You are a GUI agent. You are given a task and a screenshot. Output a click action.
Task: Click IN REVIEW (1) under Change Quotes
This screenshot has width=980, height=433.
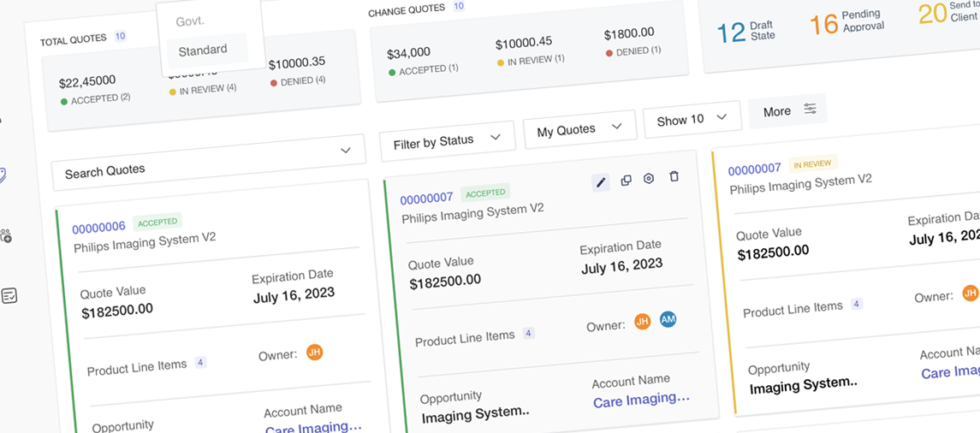(532, 60)
